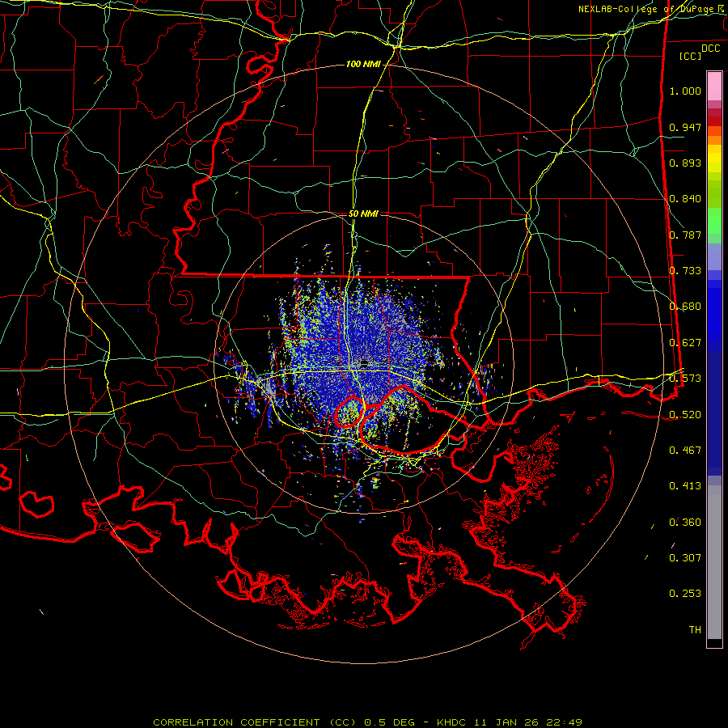Click the 0.573 scale label
This screenshot has width=728, height=728.
click(x=685, y=379)
